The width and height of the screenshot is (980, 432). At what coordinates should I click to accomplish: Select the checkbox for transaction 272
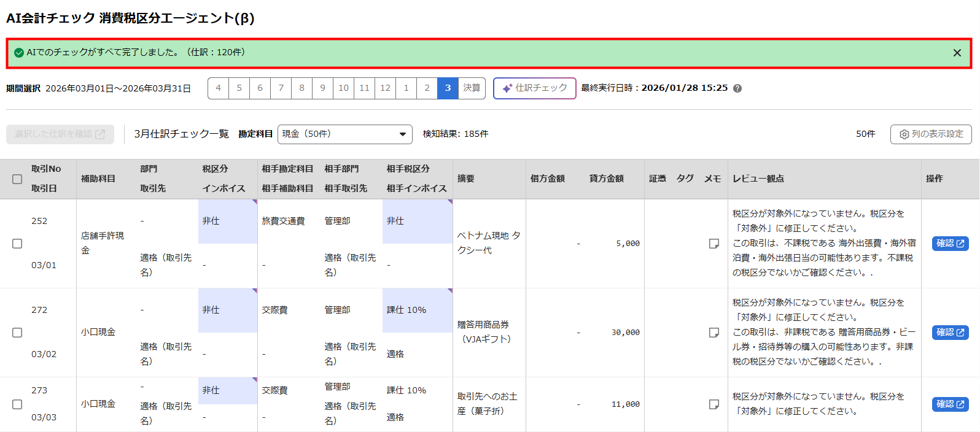point(17,333)
